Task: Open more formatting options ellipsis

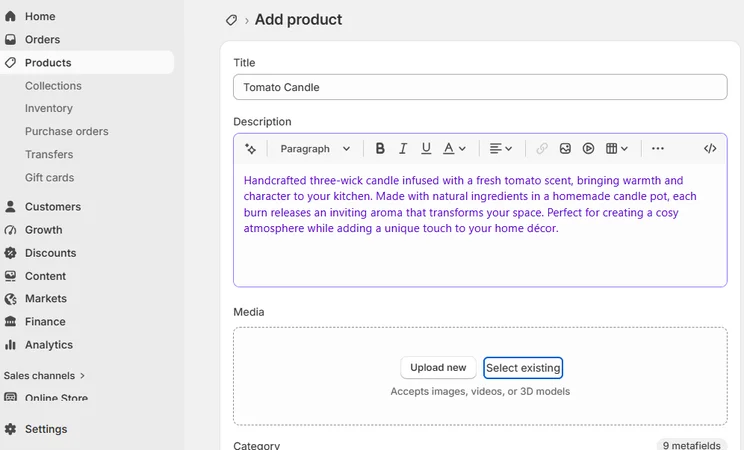Action: pyautogui.click(x=658, y=149)
